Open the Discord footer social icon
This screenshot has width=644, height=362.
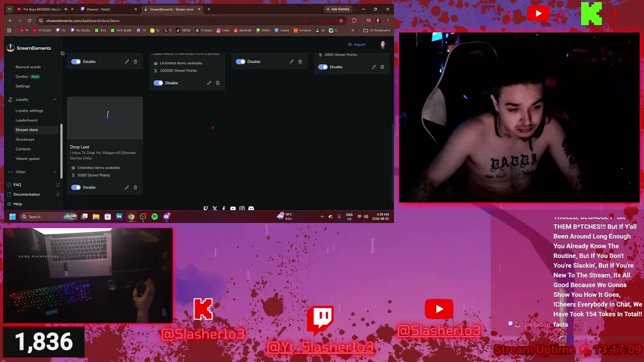[x=251, y=209]
